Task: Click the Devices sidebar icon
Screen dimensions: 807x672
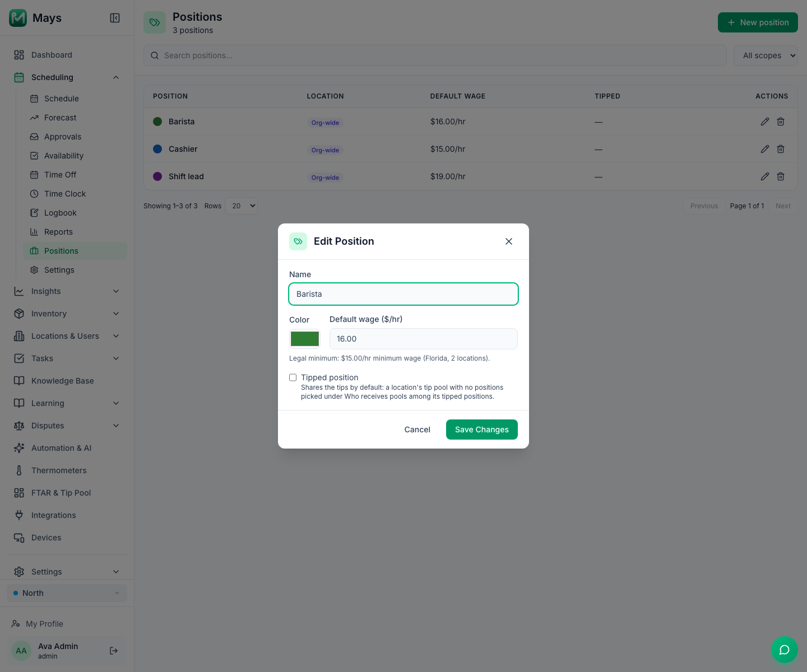Action: coord(19,538)
